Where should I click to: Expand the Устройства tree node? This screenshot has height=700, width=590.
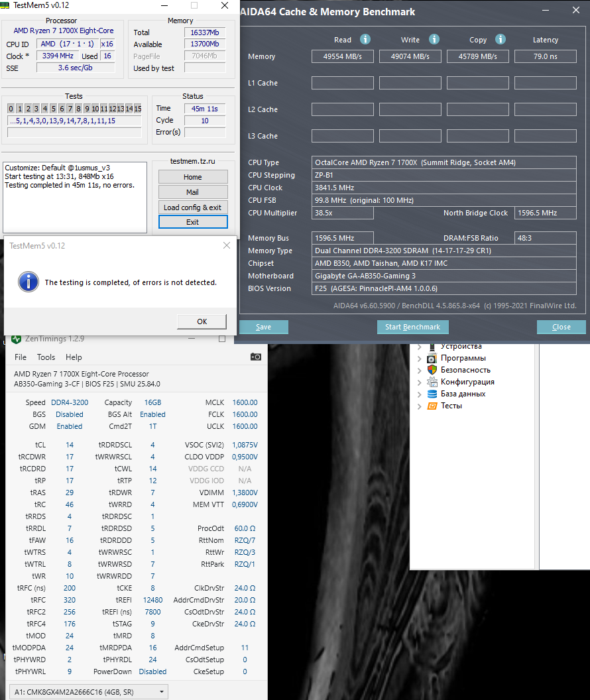[419, 347]
